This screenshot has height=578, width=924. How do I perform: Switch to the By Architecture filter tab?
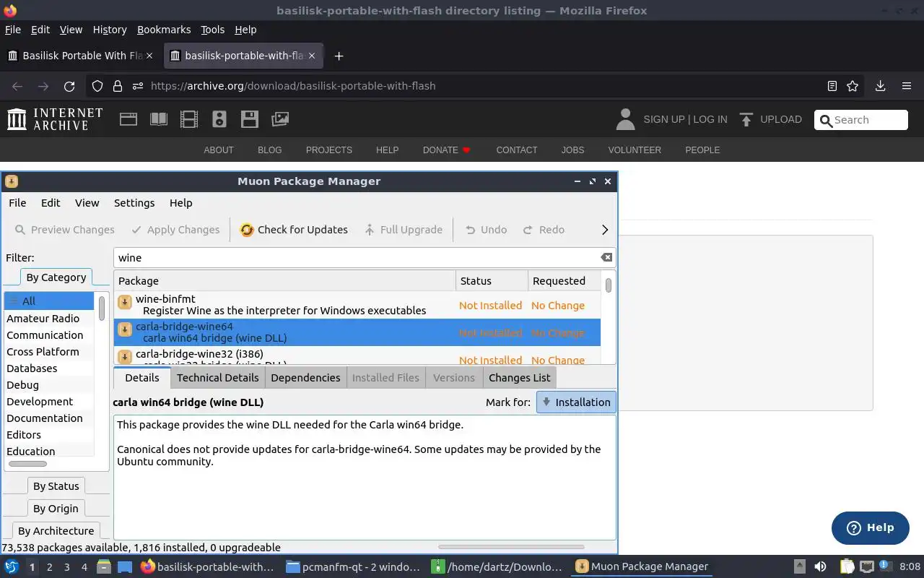56,531
